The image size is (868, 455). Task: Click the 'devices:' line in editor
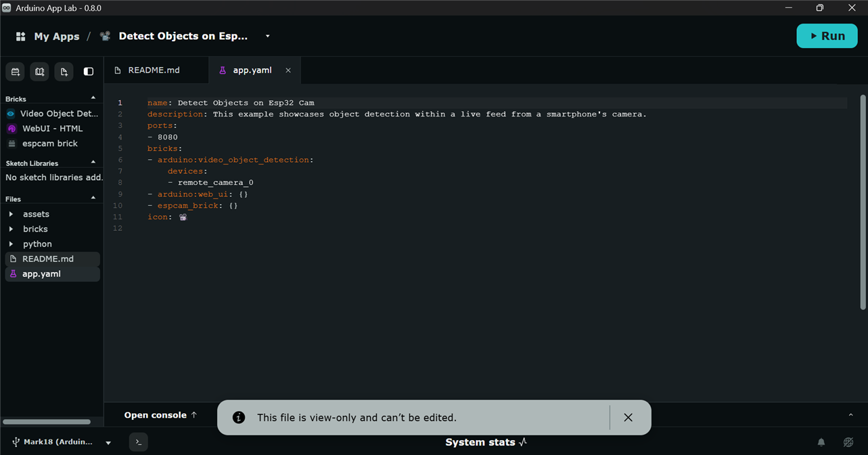tap(188, 171)
